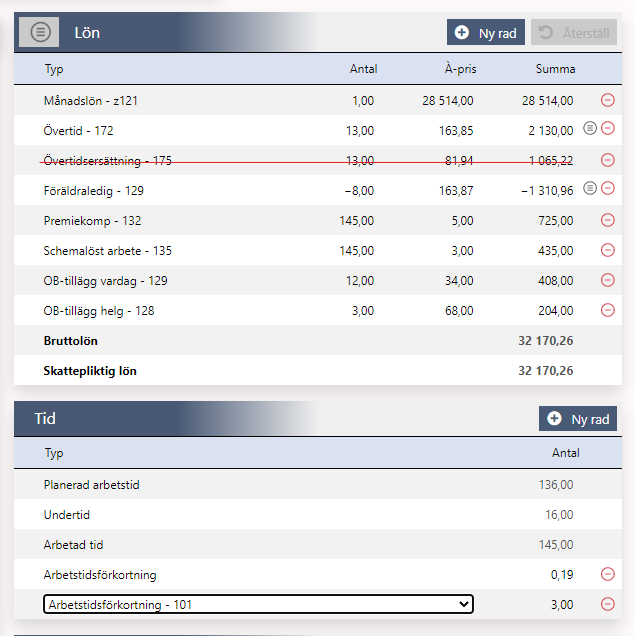
Task: Click the struck-through Övertidsersättning - 175 label
Action: coord(107,161)
